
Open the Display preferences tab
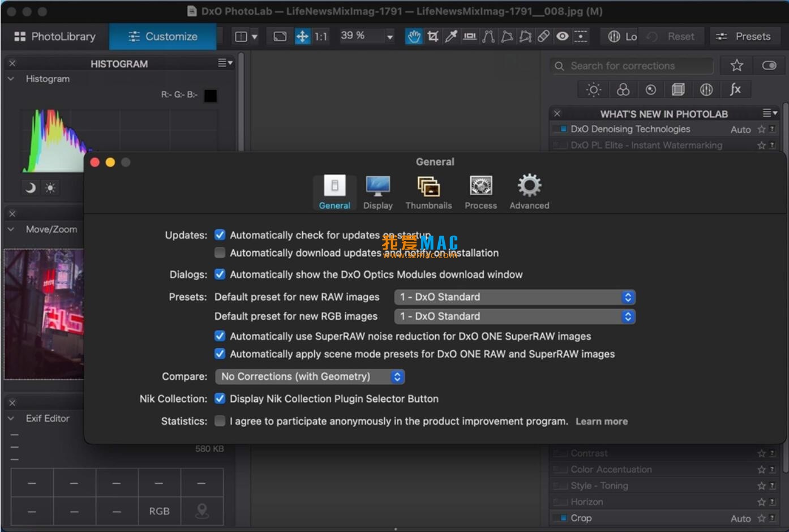click(378, 192)
